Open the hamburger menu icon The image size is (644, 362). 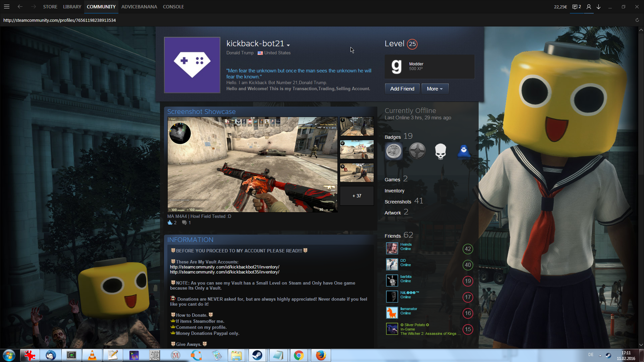[7, 7]
